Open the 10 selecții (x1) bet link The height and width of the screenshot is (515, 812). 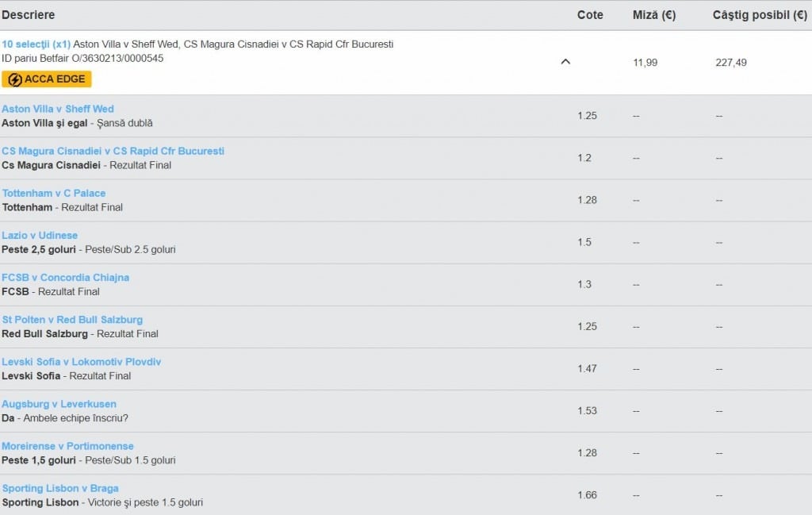click(36, 44)
